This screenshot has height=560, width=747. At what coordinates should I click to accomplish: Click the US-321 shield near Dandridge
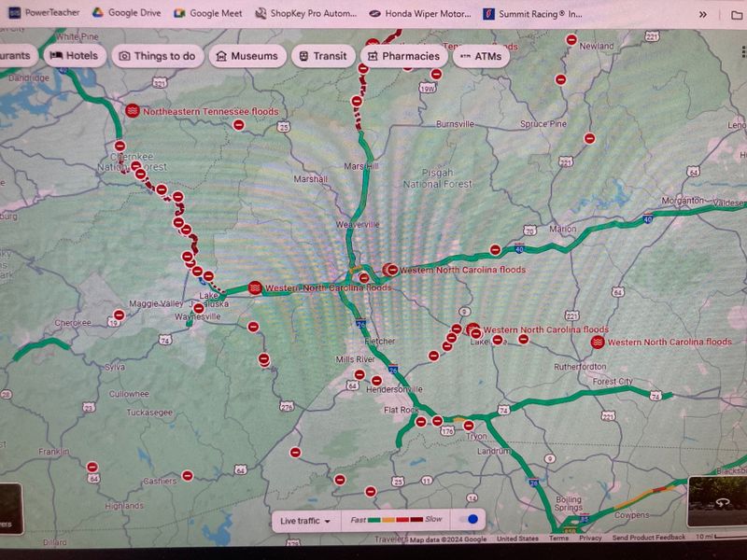(x=160, y=83)
